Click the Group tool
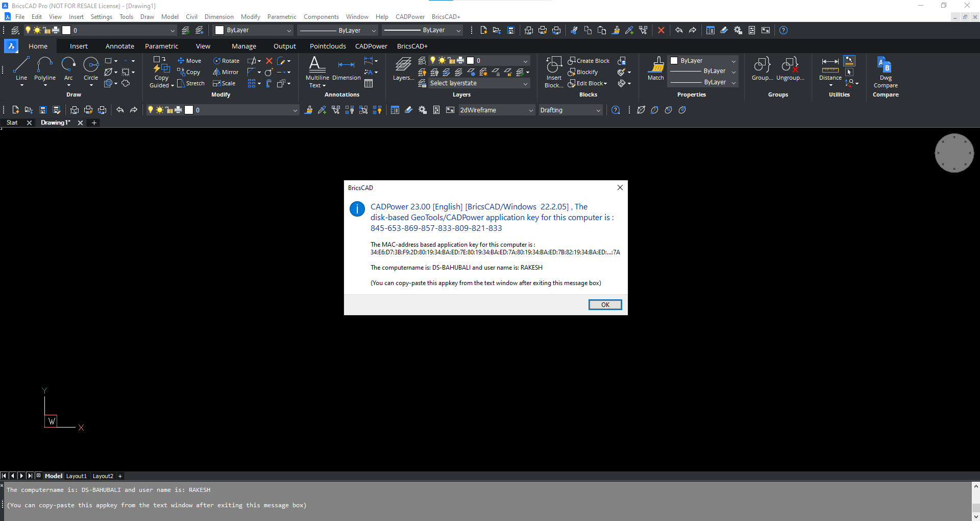The image size is (980, 521). (x=762, y=68)
